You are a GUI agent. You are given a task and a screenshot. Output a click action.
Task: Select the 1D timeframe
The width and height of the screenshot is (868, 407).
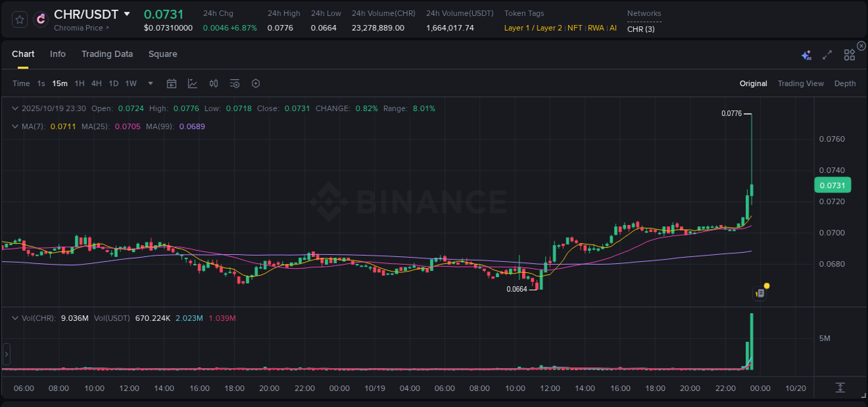113,83
